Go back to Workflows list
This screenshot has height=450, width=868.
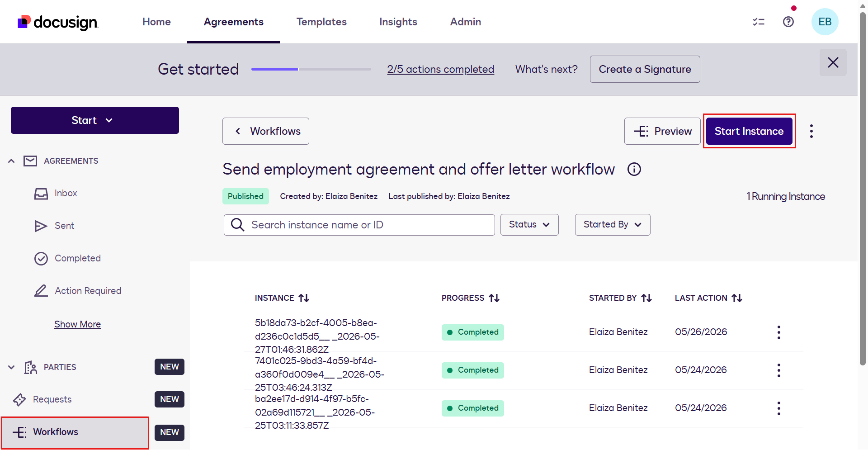coord(266,131)
